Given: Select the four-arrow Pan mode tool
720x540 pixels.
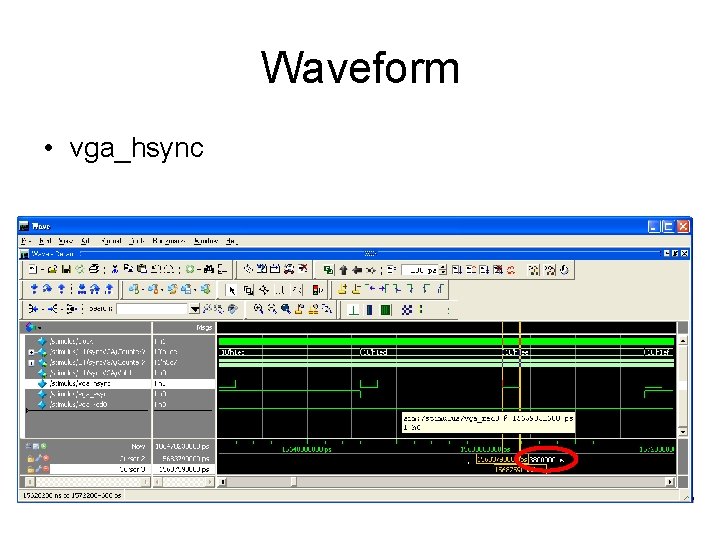Looking at the screenshot, I should [x=264, y=290].
